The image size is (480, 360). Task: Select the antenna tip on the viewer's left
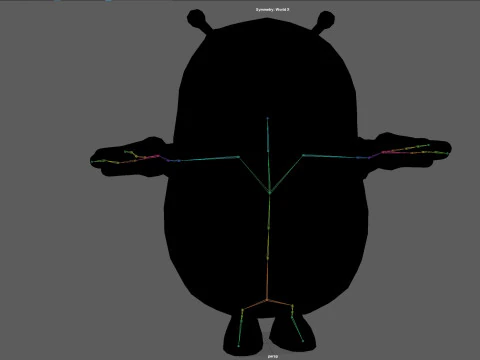click(196, 18)
